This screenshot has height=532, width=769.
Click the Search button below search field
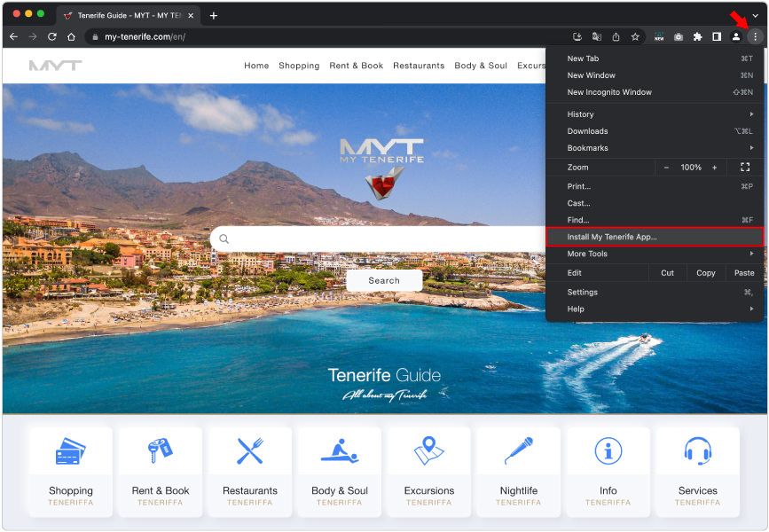pyautogui.click(x=384, y=280)
